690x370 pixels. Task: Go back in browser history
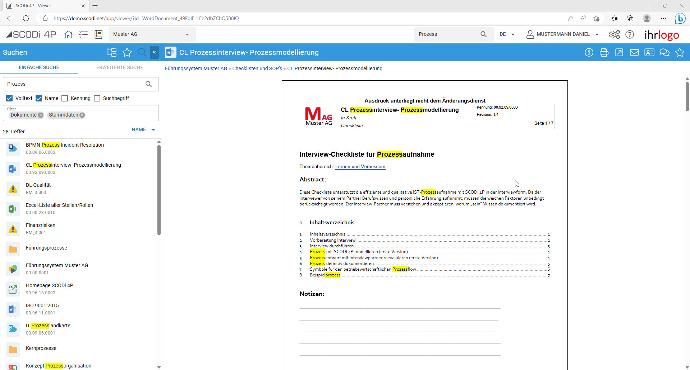coord(9,18)
